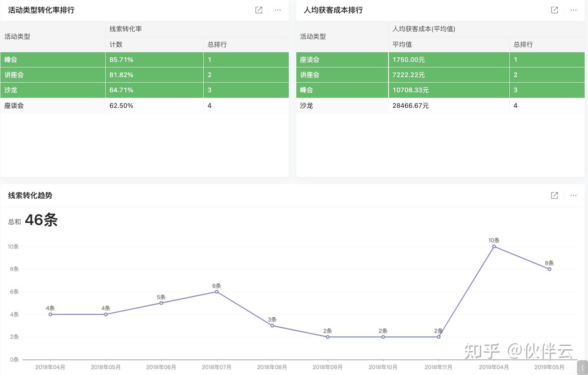Viewport: 588px width, 375px height.
Task: Click the 3条 data point for 2018年08月
Action: click(272, 326)
